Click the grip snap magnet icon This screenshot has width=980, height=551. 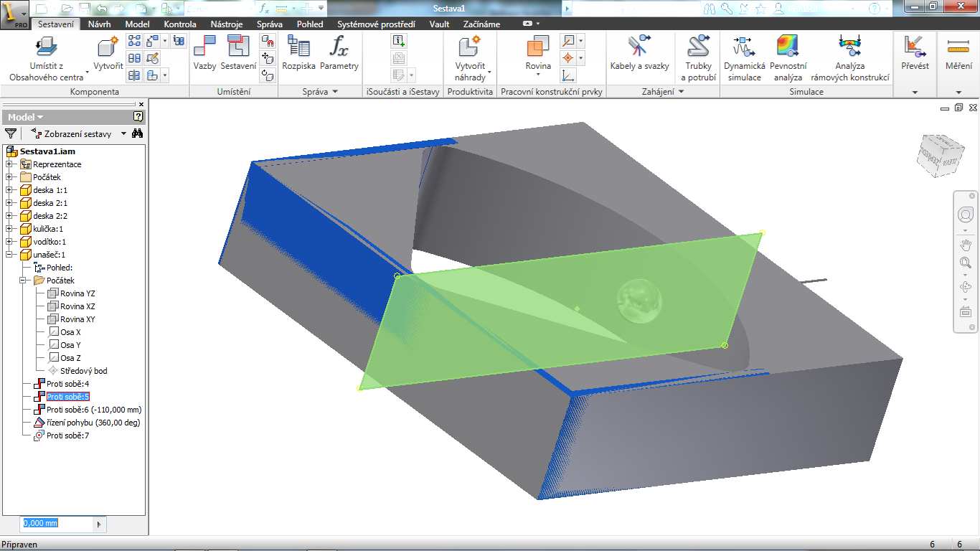coord(268,42)
